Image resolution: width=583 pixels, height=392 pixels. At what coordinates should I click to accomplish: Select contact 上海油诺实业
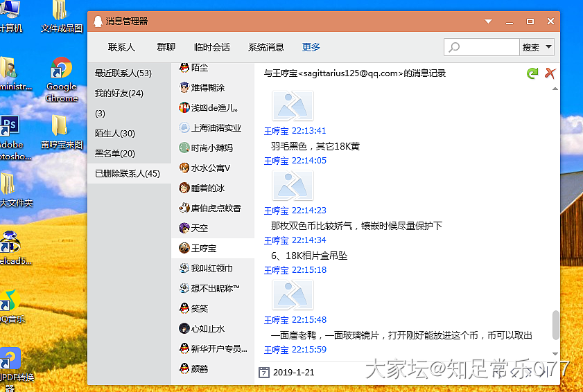click(216, 127)
